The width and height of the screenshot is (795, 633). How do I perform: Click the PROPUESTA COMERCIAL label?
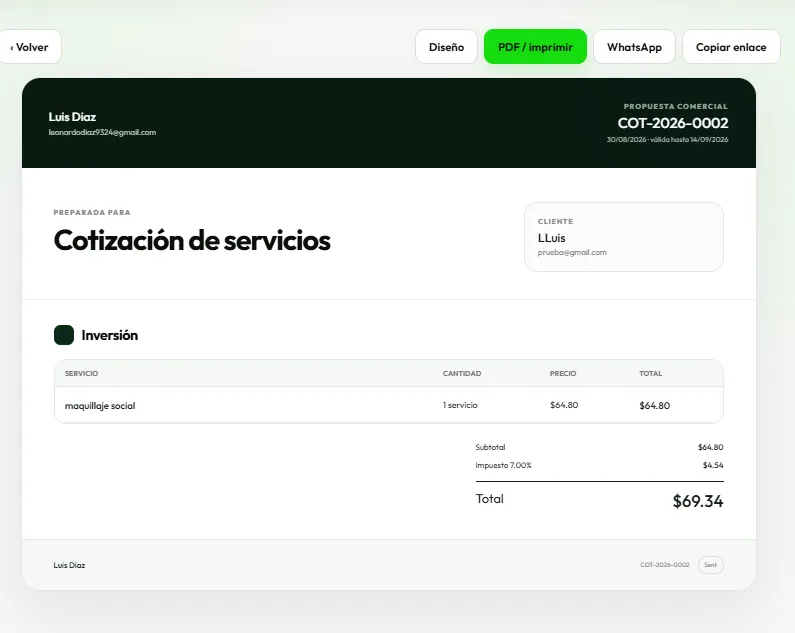click(x=675, y=107)
